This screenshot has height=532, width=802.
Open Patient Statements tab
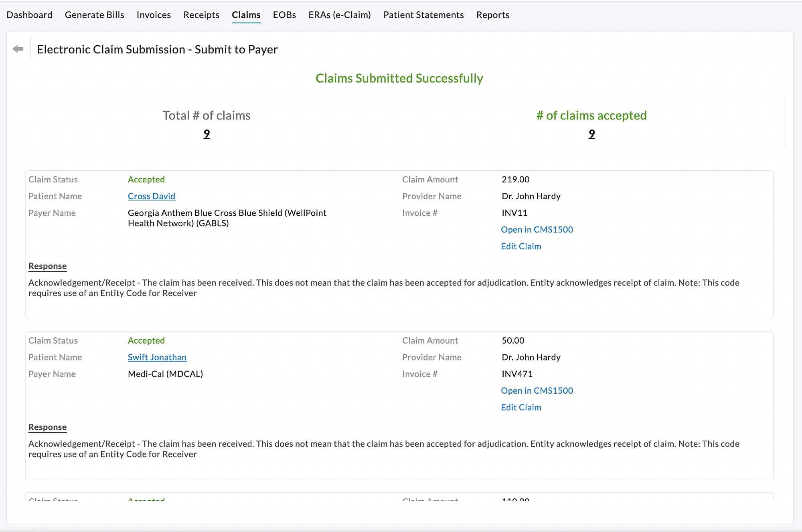[423, 15]
